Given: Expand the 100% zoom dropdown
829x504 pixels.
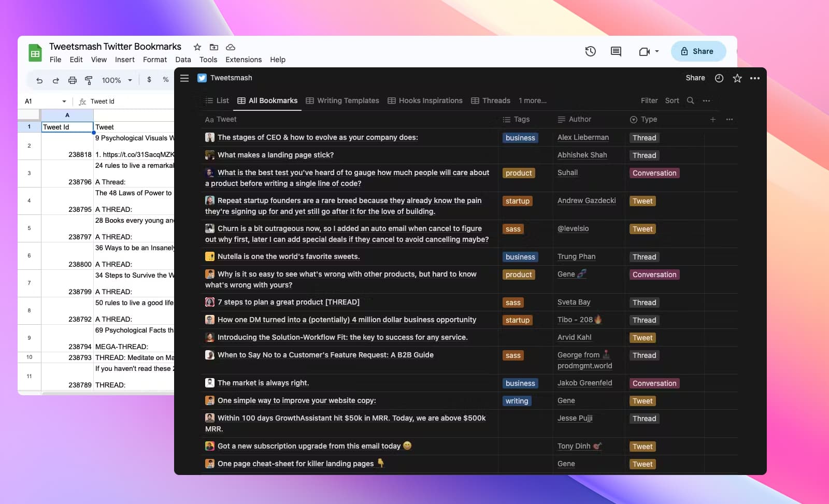Looking at the screenshot, I should click(x=130, y=80).
